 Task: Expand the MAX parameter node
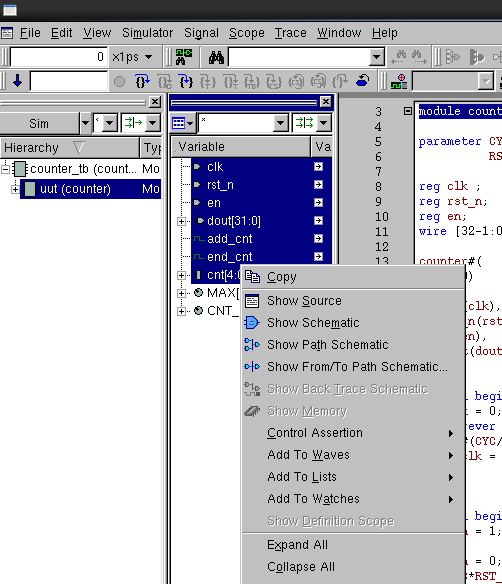click(x=181, y=293)
